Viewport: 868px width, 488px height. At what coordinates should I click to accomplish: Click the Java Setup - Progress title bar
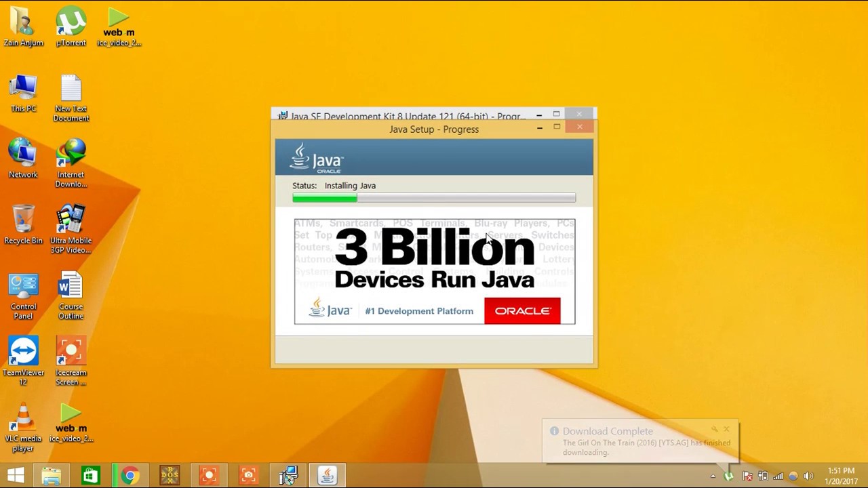coord(434,129)
